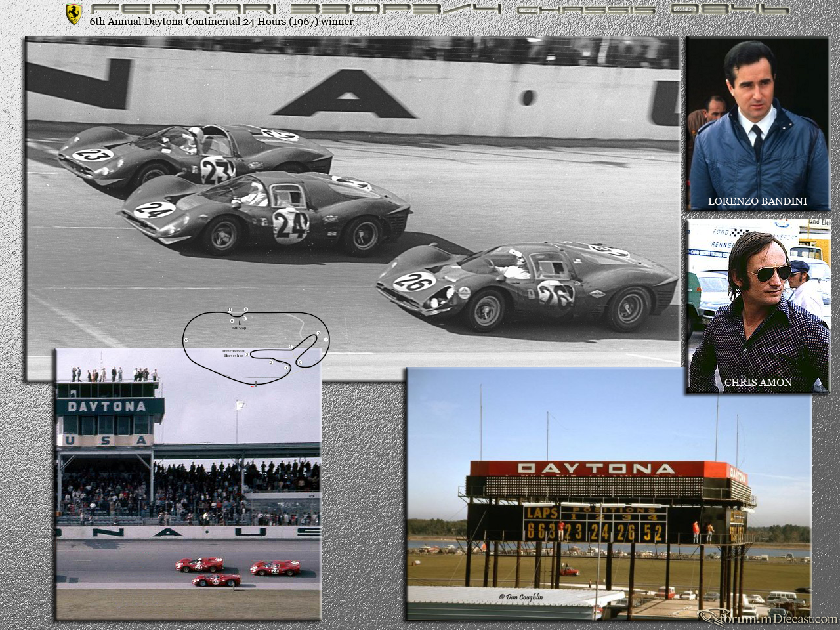Select the '6th Annual Daytona Continental 24 Hours (1967) winner' subtitle
Screen dimensions: 840x630
[x=221, y=22]
